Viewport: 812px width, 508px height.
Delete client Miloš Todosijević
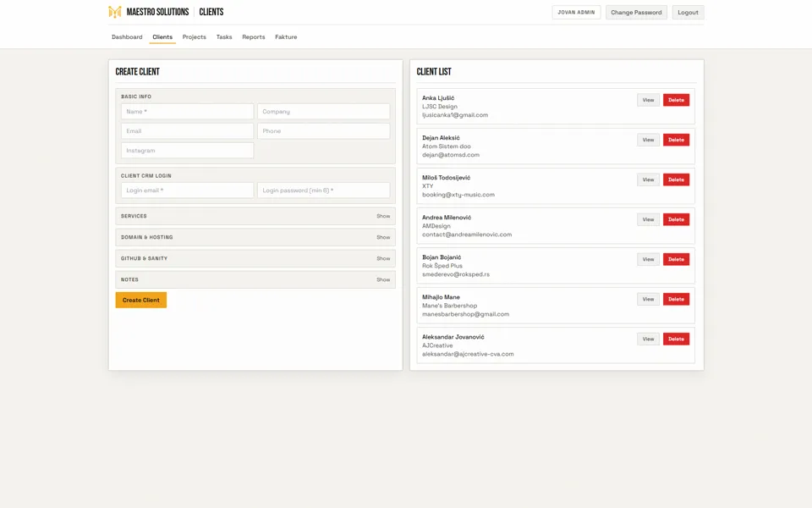676,179
